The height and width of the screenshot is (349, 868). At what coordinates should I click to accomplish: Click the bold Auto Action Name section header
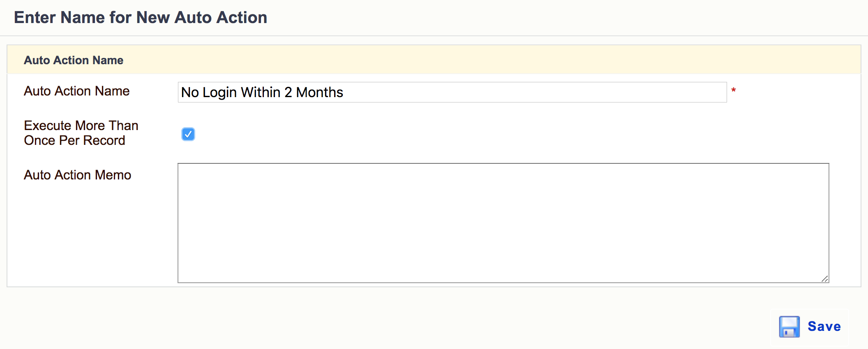click(x=74, y=60)
